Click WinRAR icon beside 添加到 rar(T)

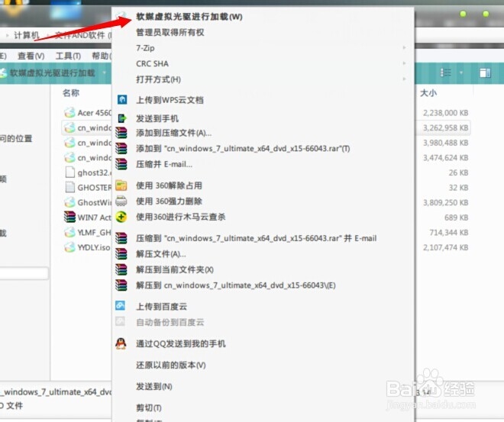[121, 148]
